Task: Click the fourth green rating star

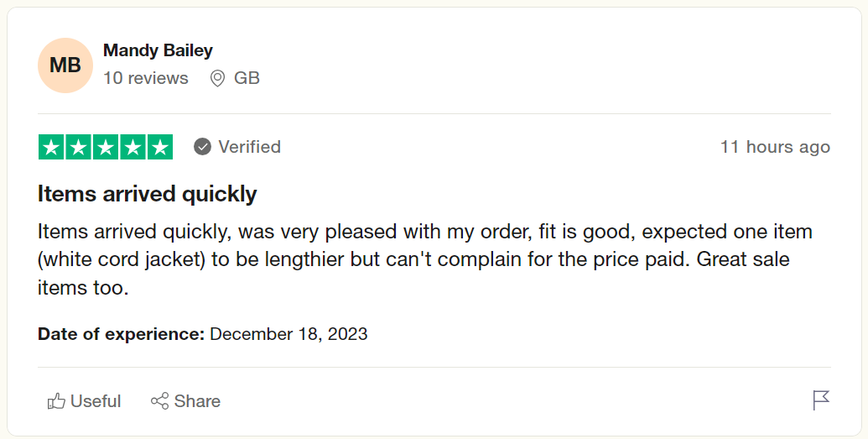Action: [133, 148]
